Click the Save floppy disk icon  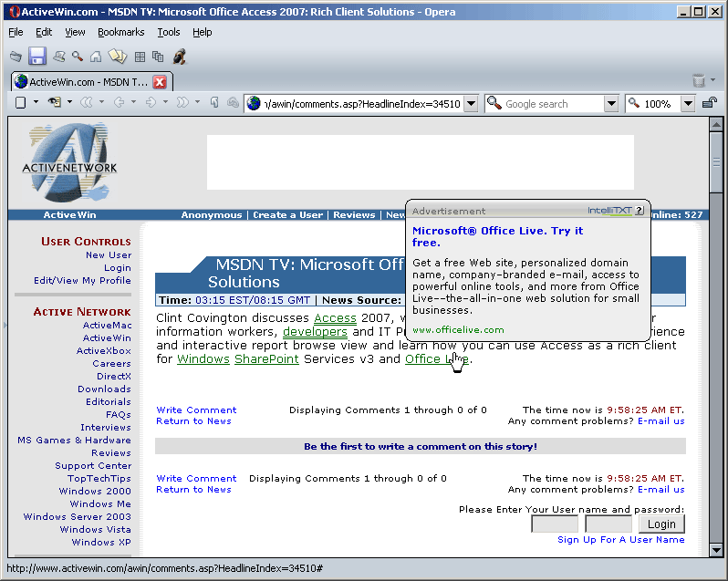click(x=37, y=57)
